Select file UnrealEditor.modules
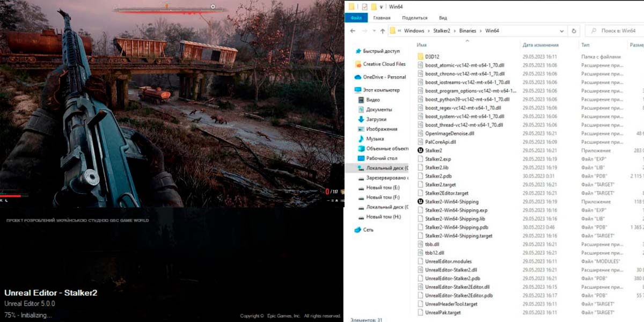Image resolution: width=644 pixels, height=322 pixels. point(448,261)
